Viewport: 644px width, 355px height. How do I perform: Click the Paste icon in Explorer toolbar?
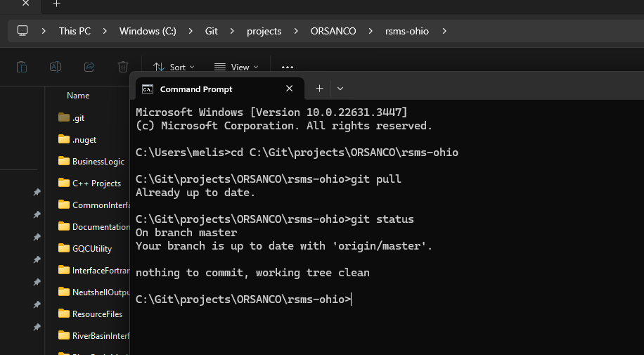(22, 67)
